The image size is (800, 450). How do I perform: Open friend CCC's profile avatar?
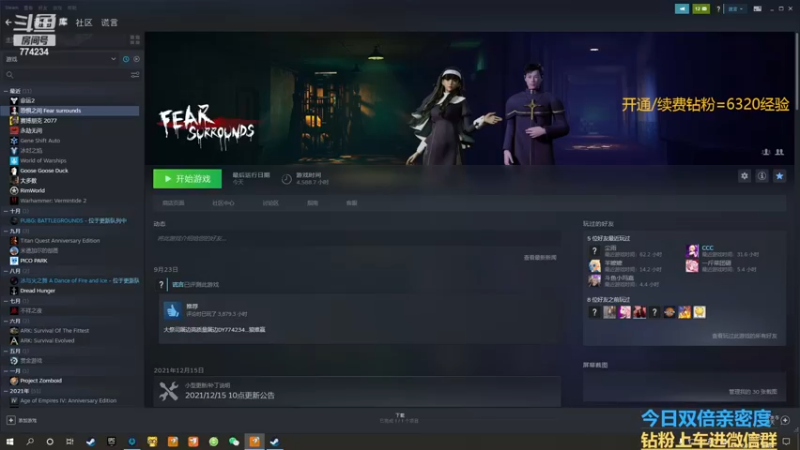692,251
